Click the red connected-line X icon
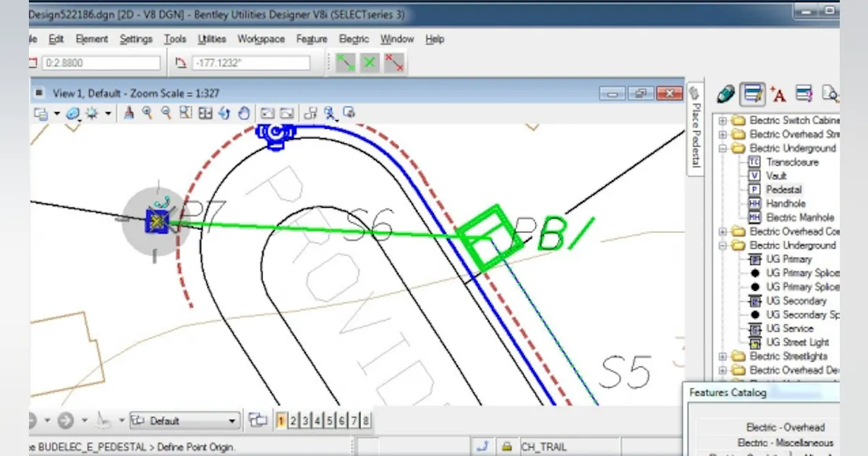The height and width of the screenshot is (456, 868). 394,63
